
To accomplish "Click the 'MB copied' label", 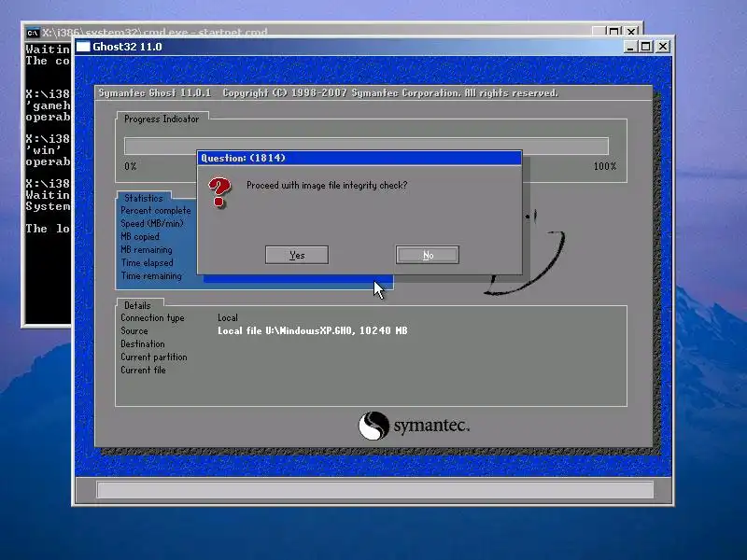I will [140, 237].
